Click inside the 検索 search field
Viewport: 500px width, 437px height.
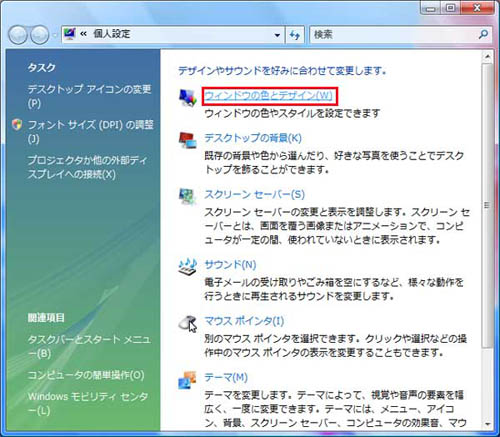pyautogui.click(x=393, y=35)
